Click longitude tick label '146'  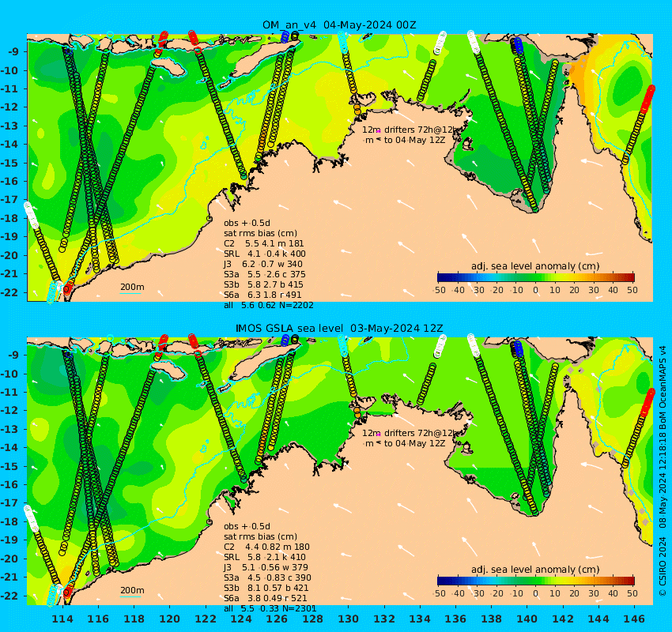[634, 619]
